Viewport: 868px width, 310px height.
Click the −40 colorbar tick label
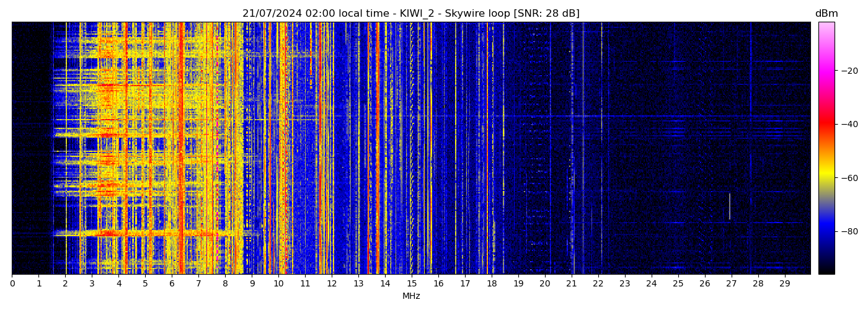point(847,124)
